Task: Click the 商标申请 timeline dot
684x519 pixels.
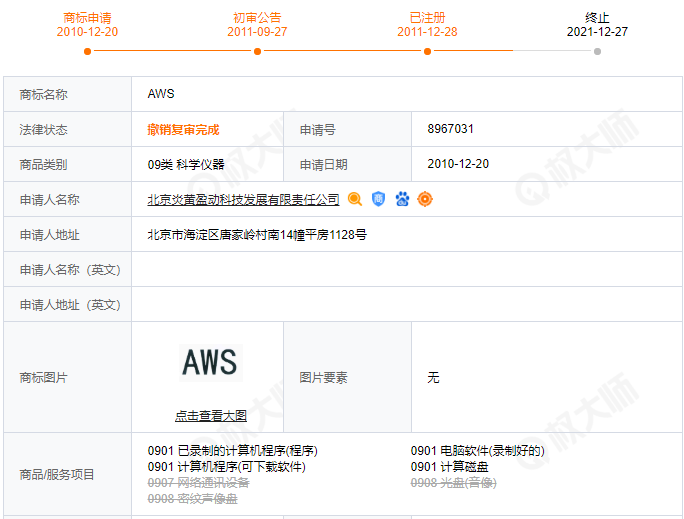Action: (x=87, y=51)
